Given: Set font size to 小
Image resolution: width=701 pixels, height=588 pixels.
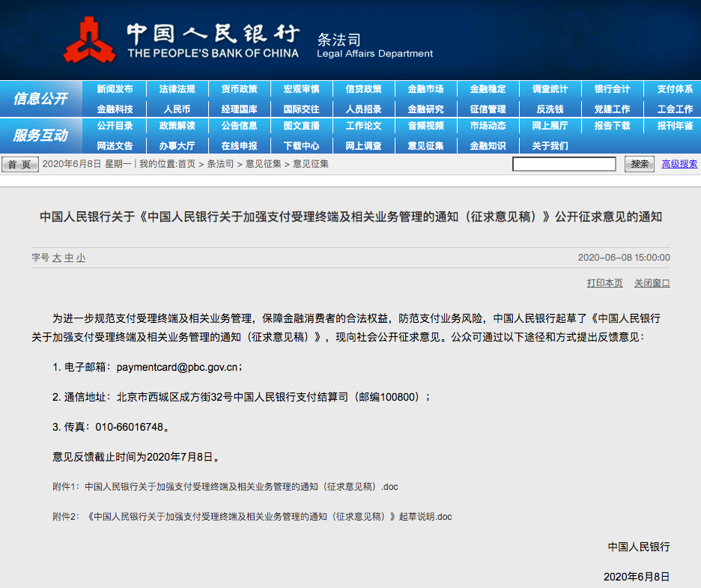Looking at the screenshot, I should [x=80, y=258].
